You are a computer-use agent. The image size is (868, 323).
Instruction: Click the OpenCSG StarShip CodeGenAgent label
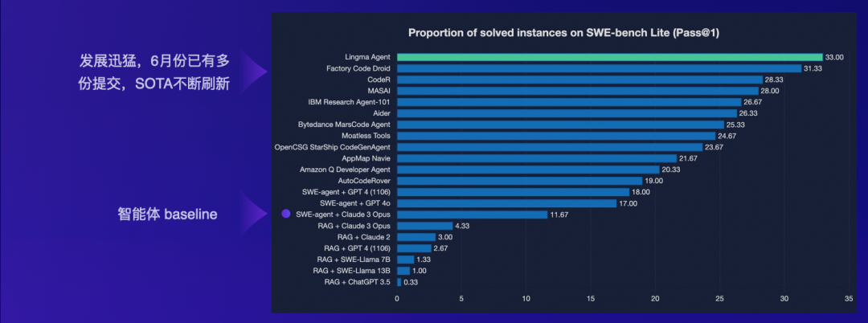(332, 147)
